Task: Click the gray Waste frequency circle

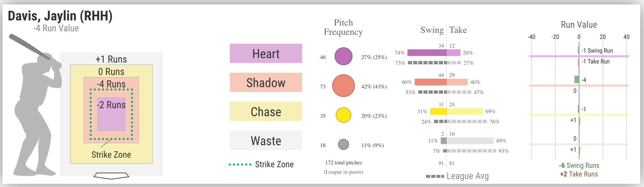Action: (x=343, y=144)
